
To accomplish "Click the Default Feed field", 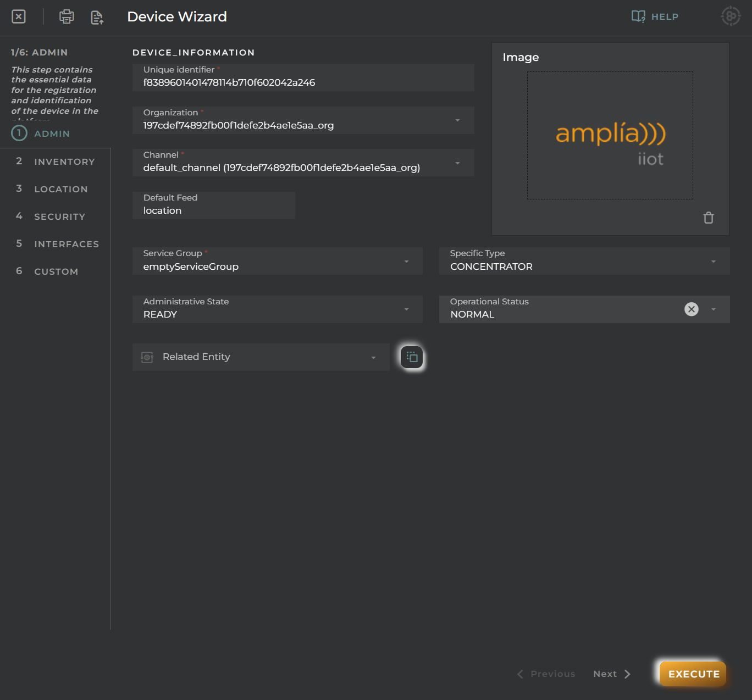I will pos(214,205).
